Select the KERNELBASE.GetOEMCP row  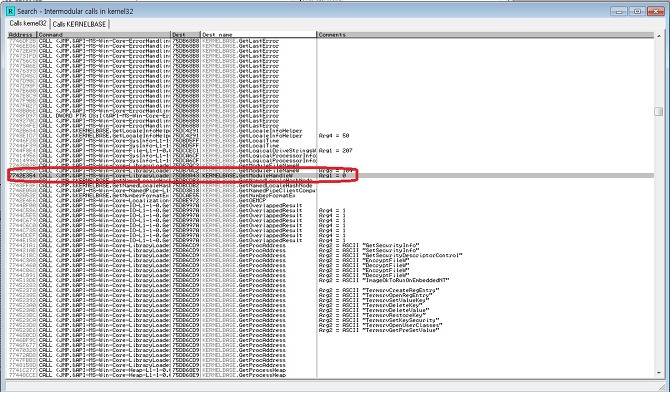tap(331, 200)
